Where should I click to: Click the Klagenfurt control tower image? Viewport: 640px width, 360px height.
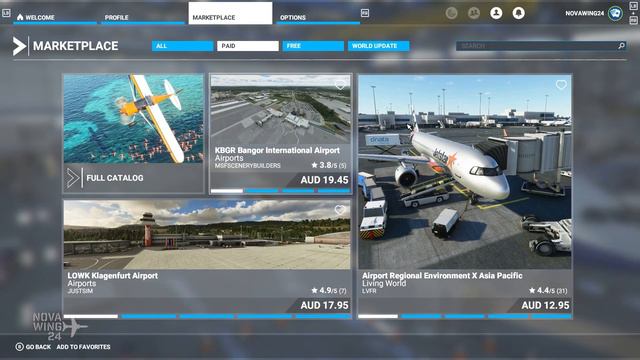tap(147, 229)
